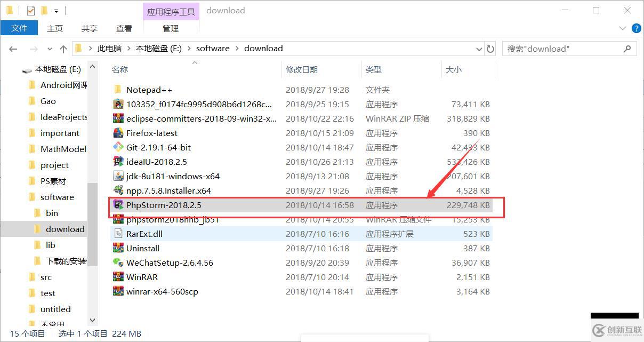Open 下载的安装 folder in navigation tree
The image size is (644, 342).
pos(66,261)
